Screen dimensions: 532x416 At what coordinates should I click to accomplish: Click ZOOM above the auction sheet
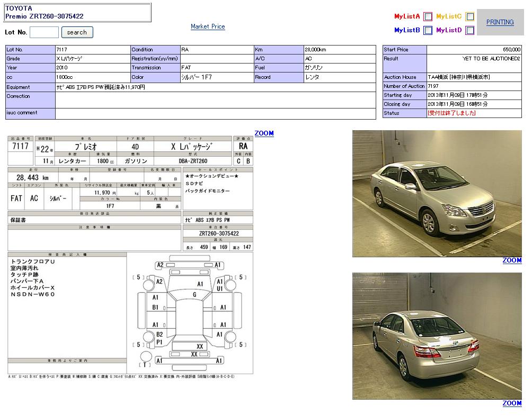pos(264,133)
